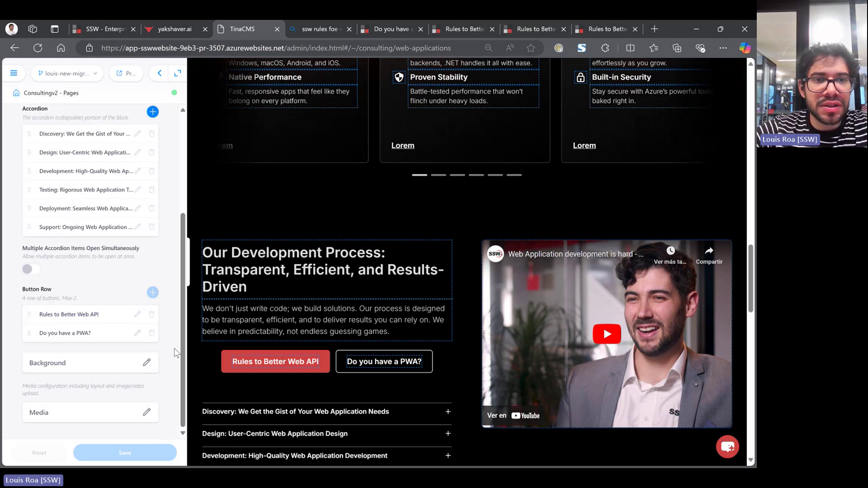868x488 pixels.
Task: Delete the Do you have a PWA button
Action: pos(151,333)
